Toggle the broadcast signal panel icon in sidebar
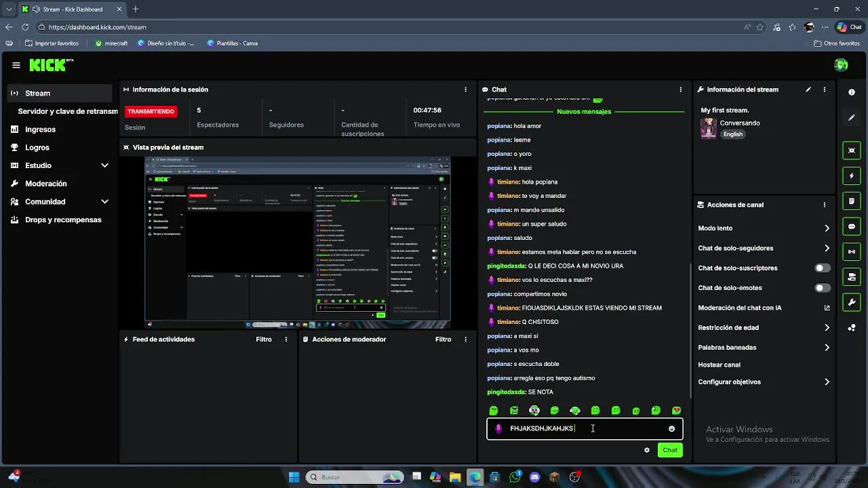The image size is (868, 488). click(x=852, y=251)
